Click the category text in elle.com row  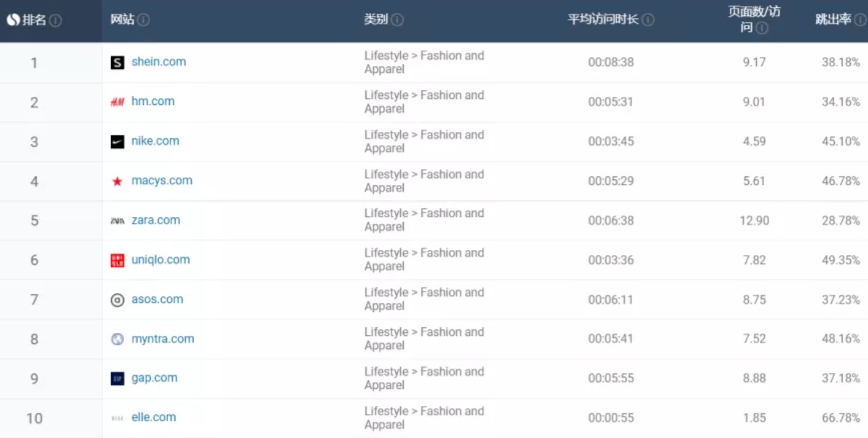tap(424, 418)
